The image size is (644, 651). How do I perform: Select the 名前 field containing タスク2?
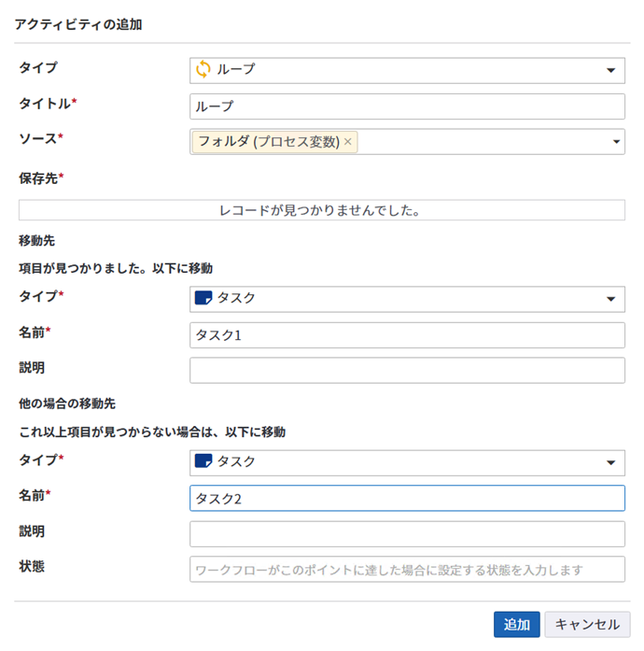tap(407, 499)
